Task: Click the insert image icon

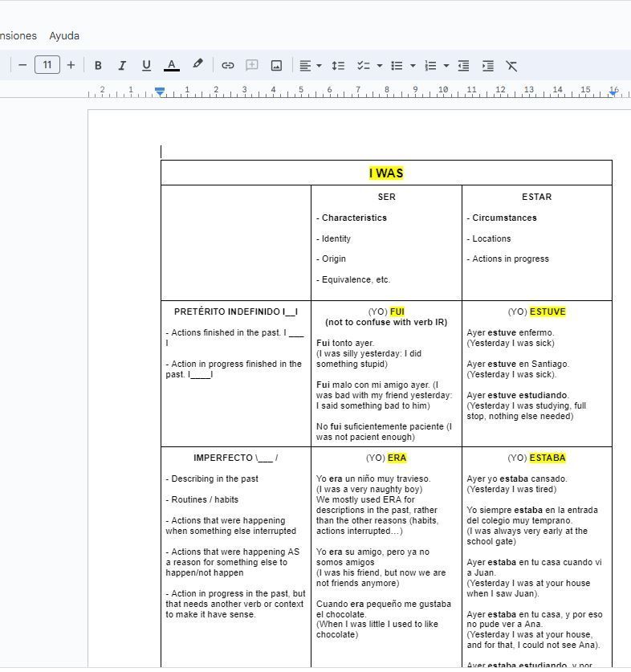Action: pyautogui.click(x=276, y=65)
